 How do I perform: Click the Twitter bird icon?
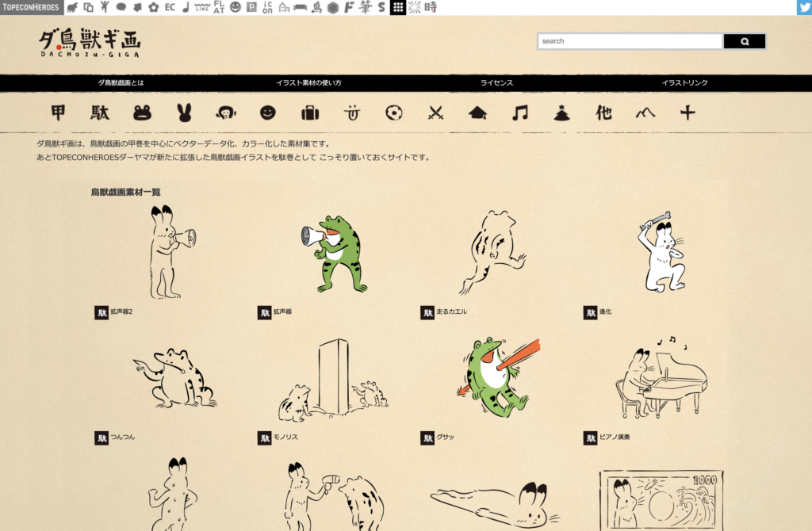tap(804, 7)
